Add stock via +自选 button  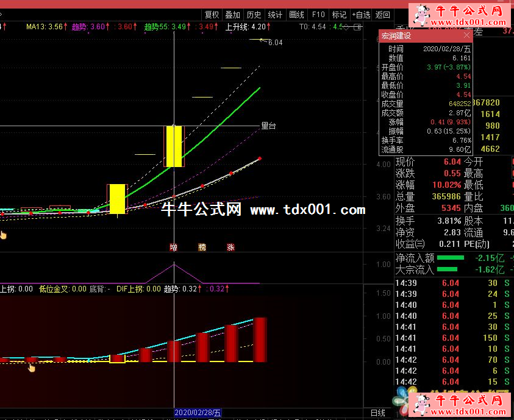[361, 15]
